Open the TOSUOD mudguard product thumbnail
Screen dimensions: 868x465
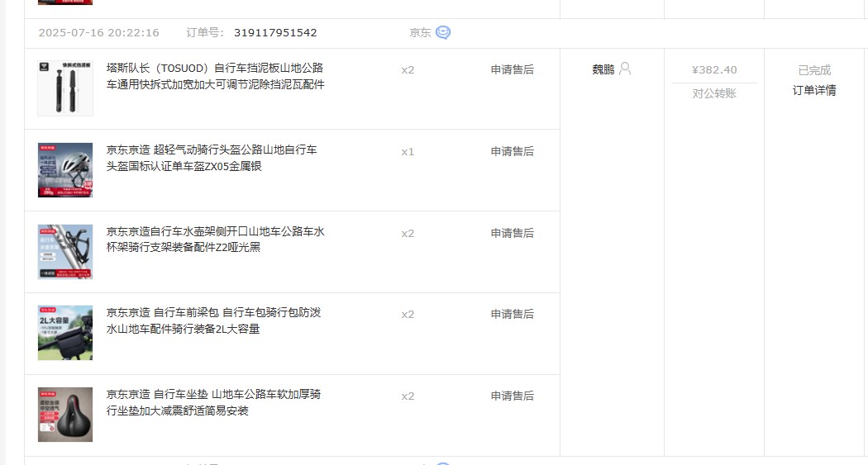(65, 88)
